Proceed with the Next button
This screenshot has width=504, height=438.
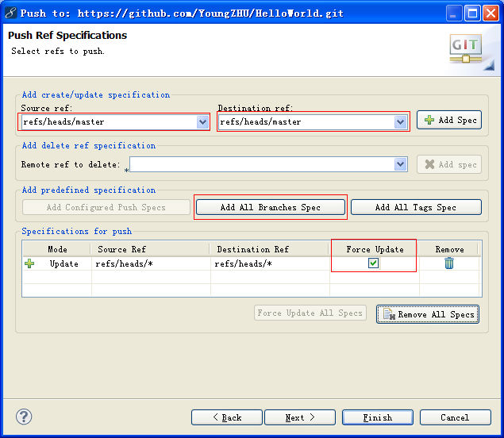tap(300, 417)
